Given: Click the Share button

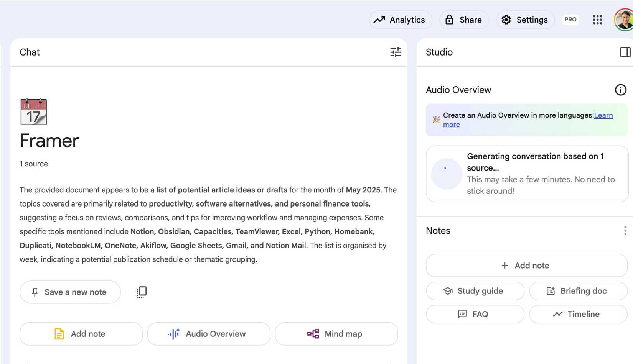Looking at the screenshot, I should [x=464, y=20].
